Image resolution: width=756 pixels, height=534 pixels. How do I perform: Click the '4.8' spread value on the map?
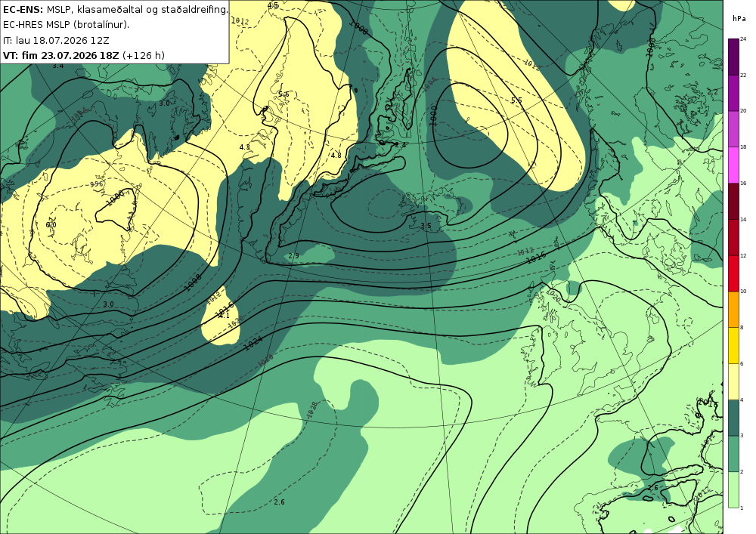[336, 155]
